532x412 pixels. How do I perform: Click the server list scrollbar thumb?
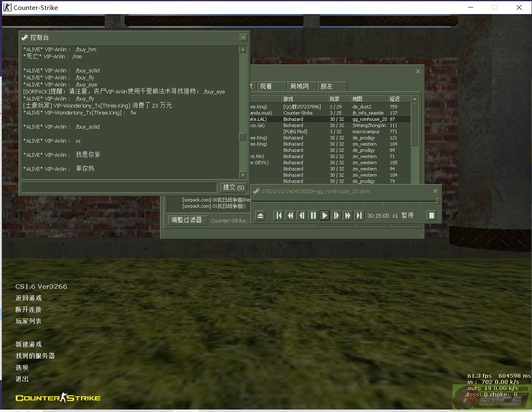pos(415,124)
